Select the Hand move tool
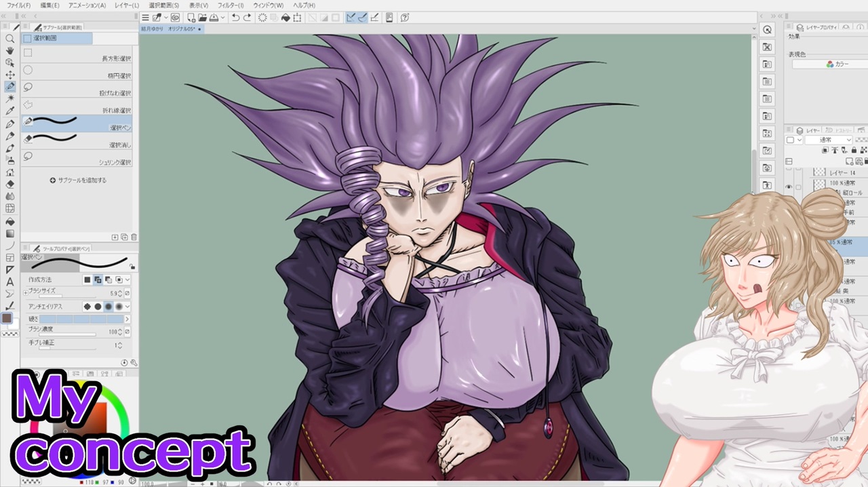The image size is (868, 487). click(x=10, y=51)
